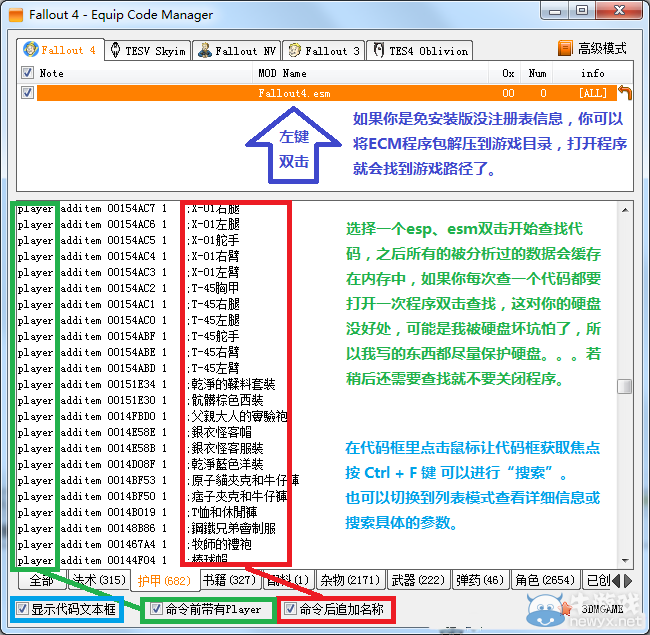Click the Fallout NV tab icon
The image size is (650, 635).
point(205,51)
